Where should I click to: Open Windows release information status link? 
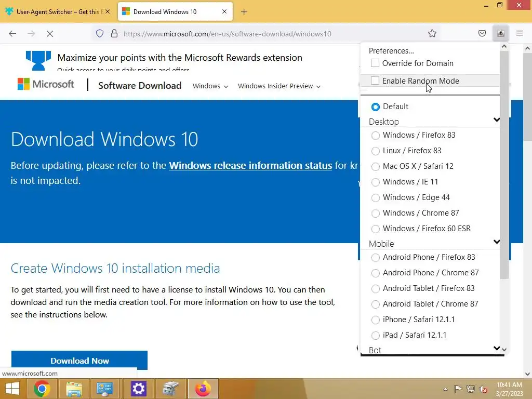click(x=250, y=166)
